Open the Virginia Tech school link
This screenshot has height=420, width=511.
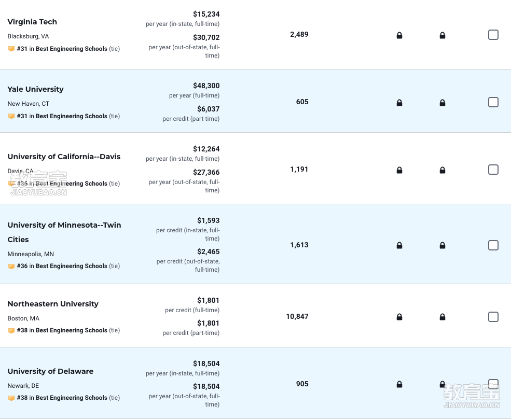[32, 22]
